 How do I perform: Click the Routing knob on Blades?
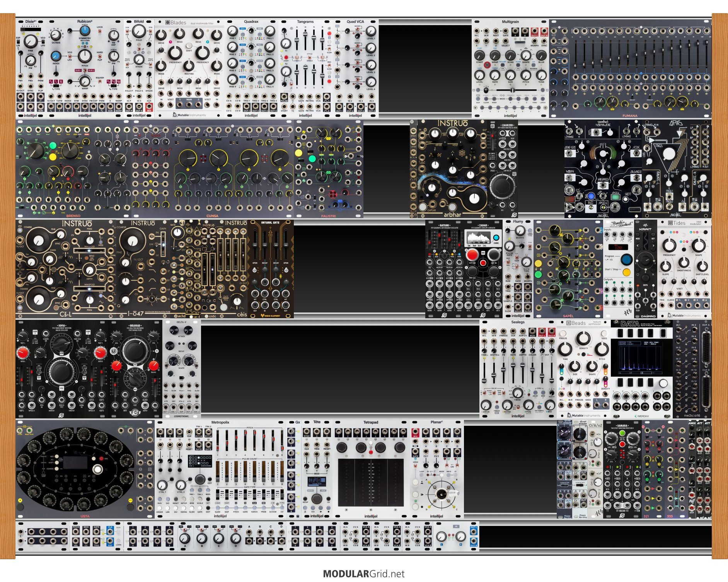189,65
